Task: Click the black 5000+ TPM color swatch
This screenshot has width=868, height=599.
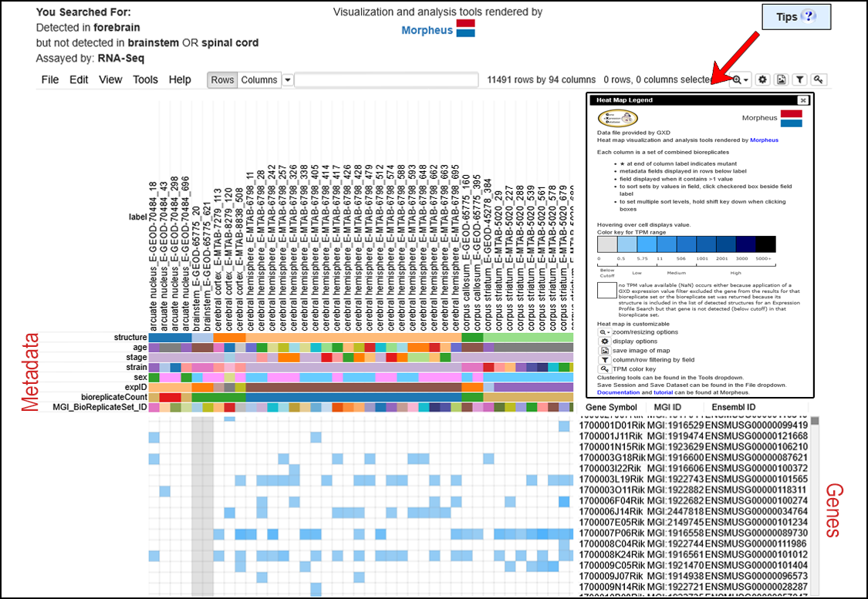Action: 765,244
